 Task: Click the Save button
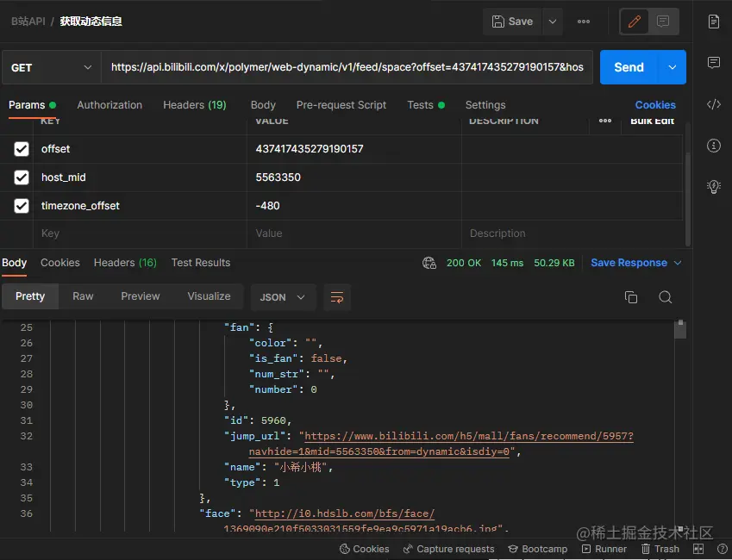click(x=513, y=22)
